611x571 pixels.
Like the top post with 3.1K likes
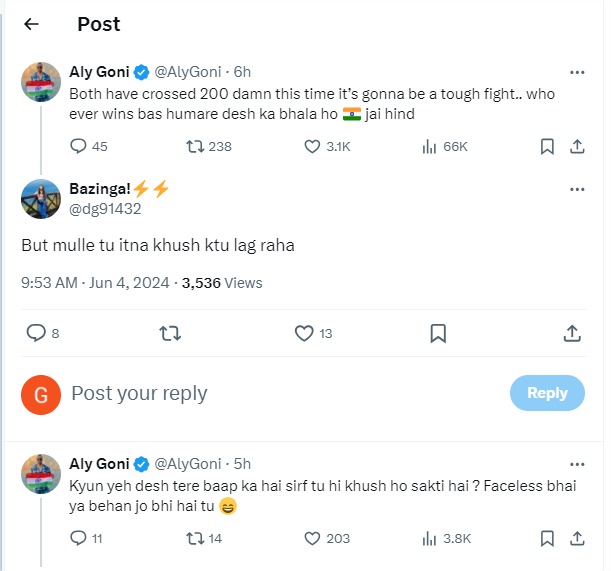312,146
